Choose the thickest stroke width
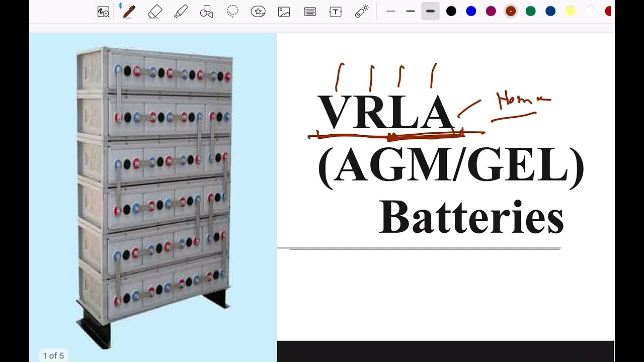 [430, 11]
